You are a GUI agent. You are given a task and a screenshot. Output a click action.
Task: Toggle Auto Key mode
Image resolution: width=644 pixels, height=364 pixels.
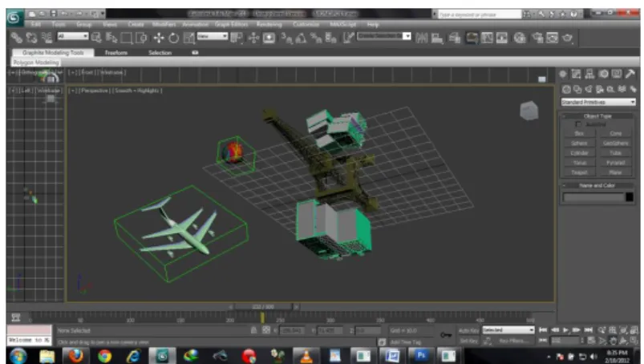(x=468, y=330)
